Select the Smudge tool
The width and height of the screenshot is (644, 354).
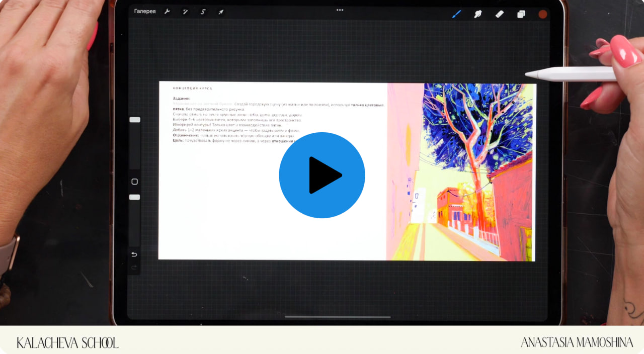tap(478, 14)
